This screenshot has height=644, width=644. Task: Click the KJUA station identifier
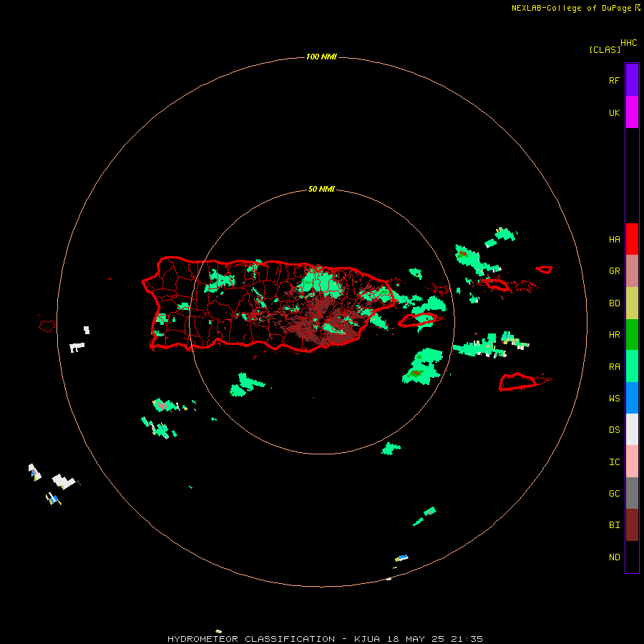(367, 639)
